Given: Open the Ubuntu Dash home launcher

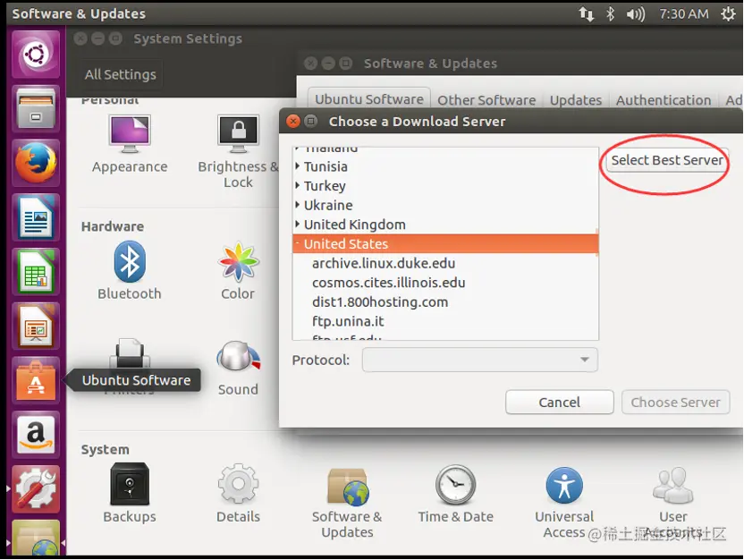Looking at the screenshot, I should click(x=36, y=54).
